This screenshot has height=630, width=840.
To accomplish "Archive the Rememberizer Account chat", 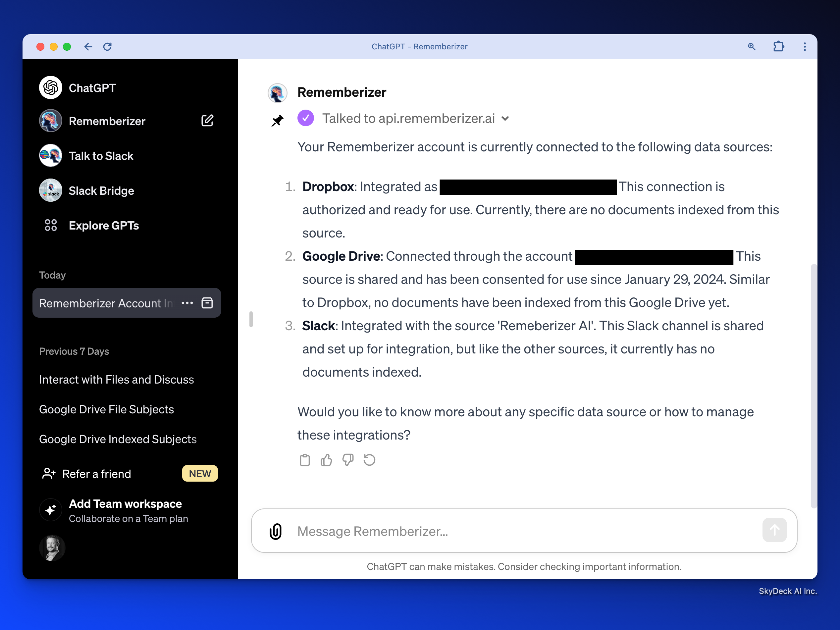I will pos(207,303).
